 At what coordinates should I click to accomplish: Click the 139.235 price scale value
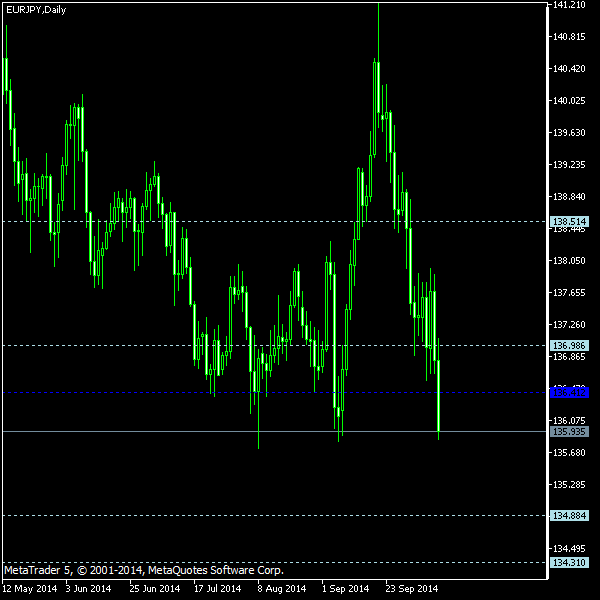click(569, 165)
